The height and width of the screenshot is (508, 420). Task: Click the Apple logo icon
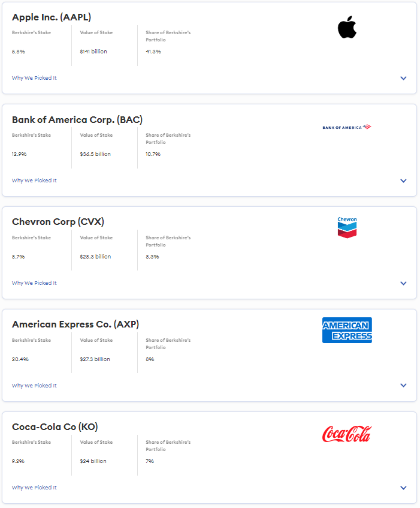click(x=347, y=28)
